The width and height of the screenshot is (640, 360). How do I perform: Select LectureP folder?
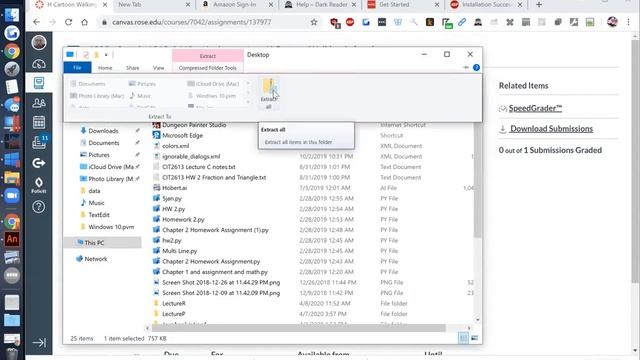point(173,314)
